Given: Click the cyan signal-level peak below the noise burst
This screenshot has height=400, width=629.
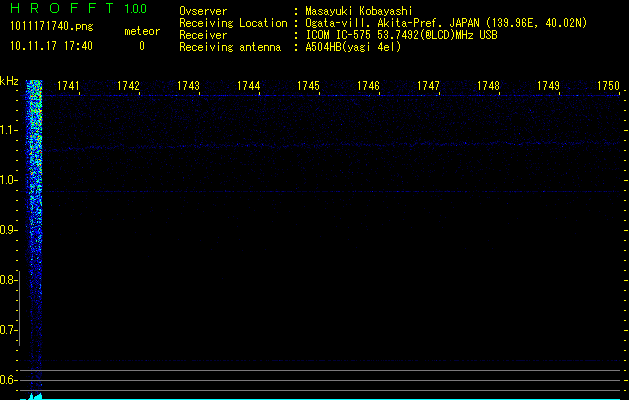Looking at the screenshot, I should (35, 396).
